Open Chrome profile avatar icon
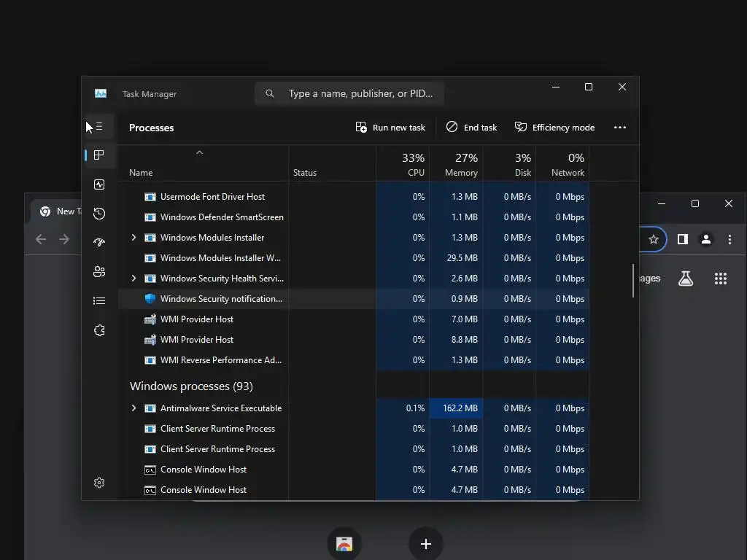 pos(706,239)
